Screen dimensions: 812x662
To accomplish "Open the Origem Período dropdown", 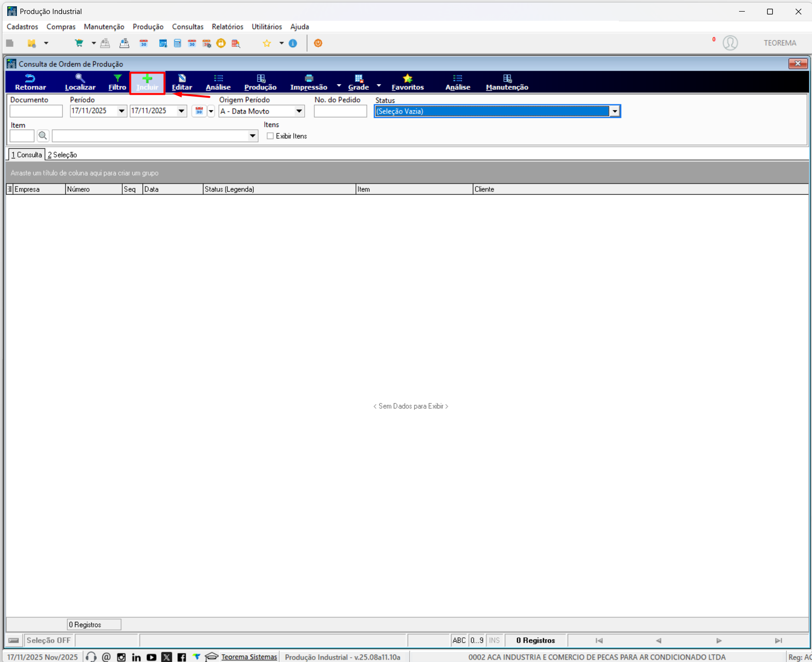I will point(299,111).
